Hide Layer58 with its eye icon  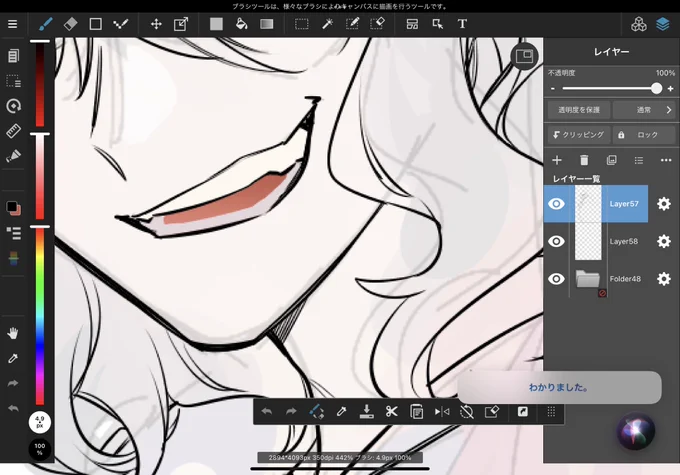tap(556, 241)
